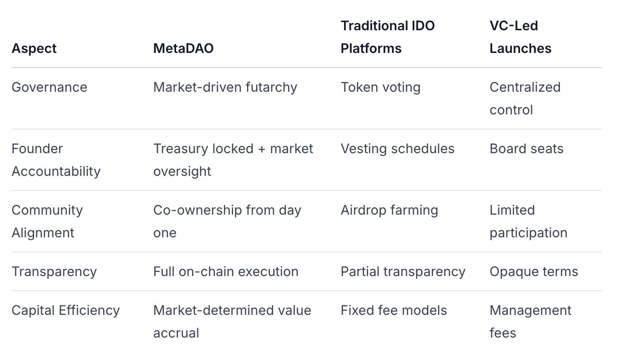The width and height of the screenshot is (638, 364).
Task: Click the Full on-chain execution cell
Action: coord(226,272)
